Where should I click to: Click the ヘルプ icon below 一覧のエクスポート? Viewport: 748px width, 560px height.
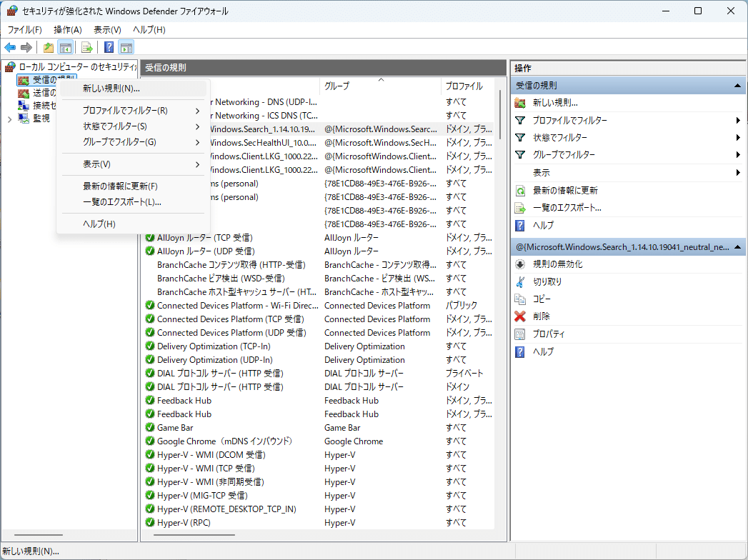520,226
